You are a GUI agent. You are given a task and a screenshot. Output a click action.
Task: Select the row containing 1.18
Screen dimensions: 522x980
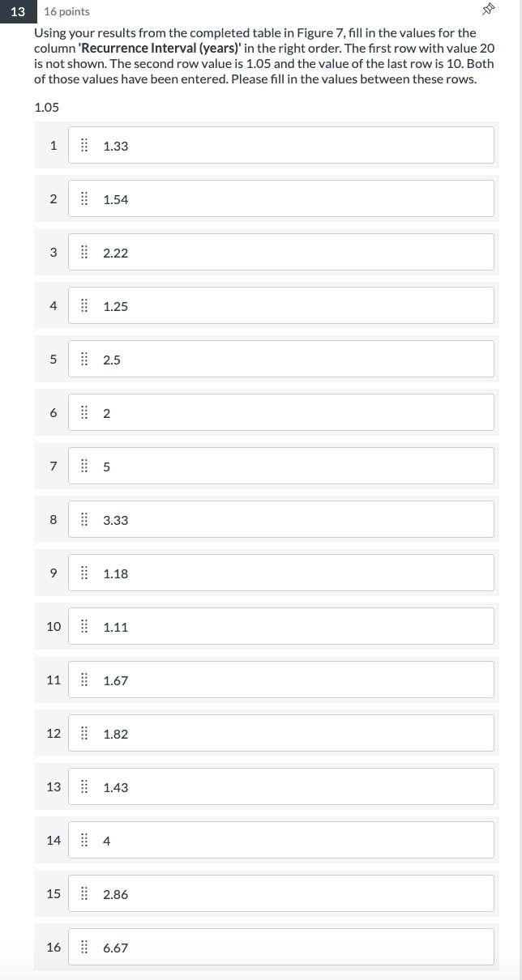281,573
